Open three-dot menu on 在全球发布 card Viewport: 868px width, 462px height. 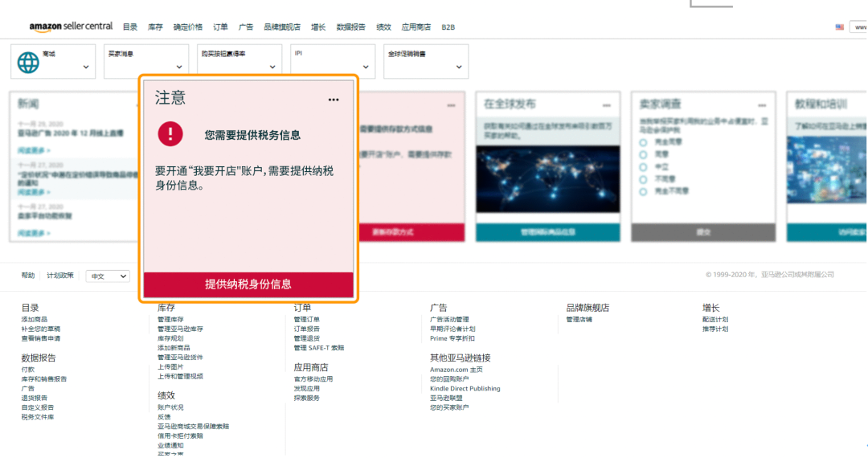click(x=607, y=106)
